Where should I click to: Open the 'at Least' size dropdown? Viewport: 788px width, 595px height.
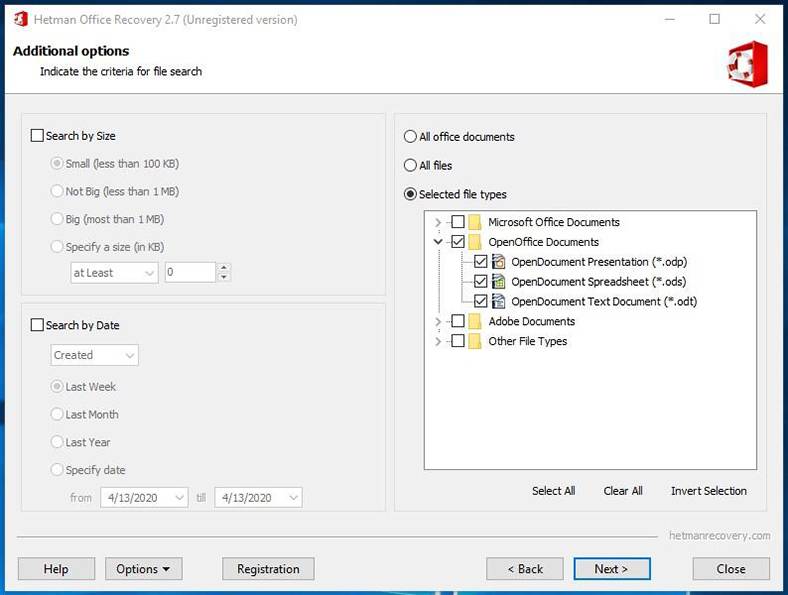pos(114,273)
